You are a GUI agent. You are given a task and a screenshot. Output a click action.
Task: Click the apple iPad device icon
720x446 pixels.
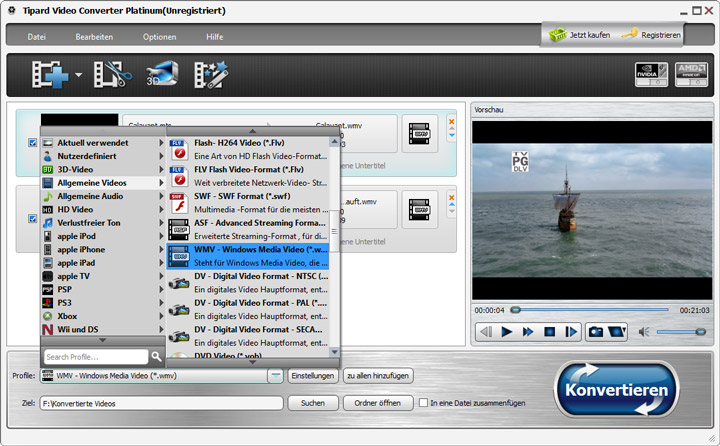point(48,263)
